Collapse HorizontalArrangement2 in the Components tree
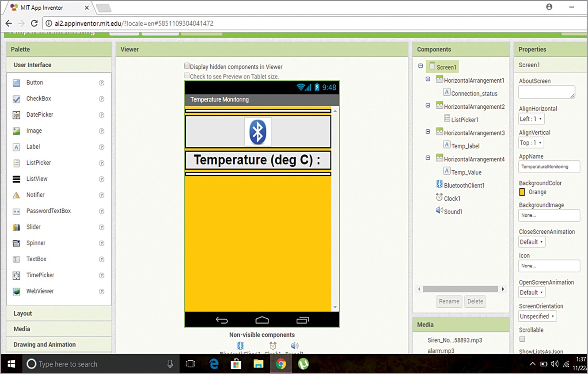588x374 pixels. click(428, 105)
